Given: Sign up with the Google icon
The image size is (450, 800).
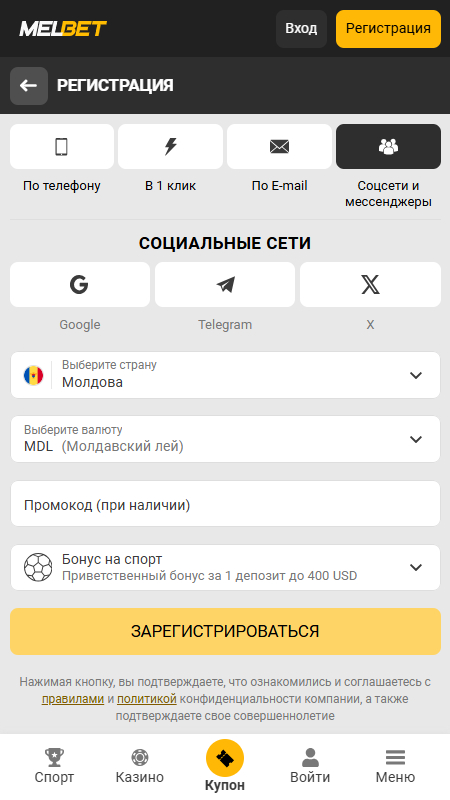Looking at the screenshot, I should [x=80, y=284].
